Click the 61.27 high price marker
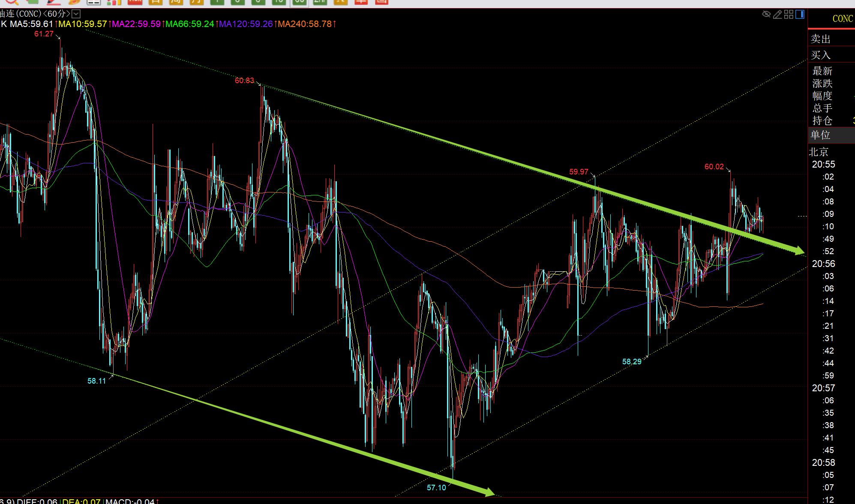Viewport: 855px width, 504px height. click(44, 34)
